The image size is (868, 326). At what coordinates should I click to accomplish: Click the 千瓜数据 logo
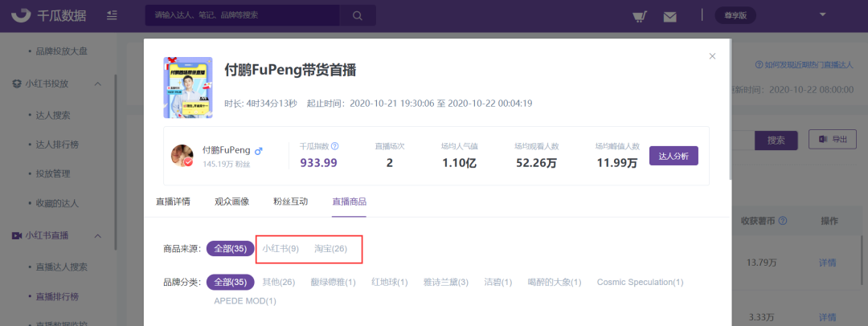(x=49, y=15)
